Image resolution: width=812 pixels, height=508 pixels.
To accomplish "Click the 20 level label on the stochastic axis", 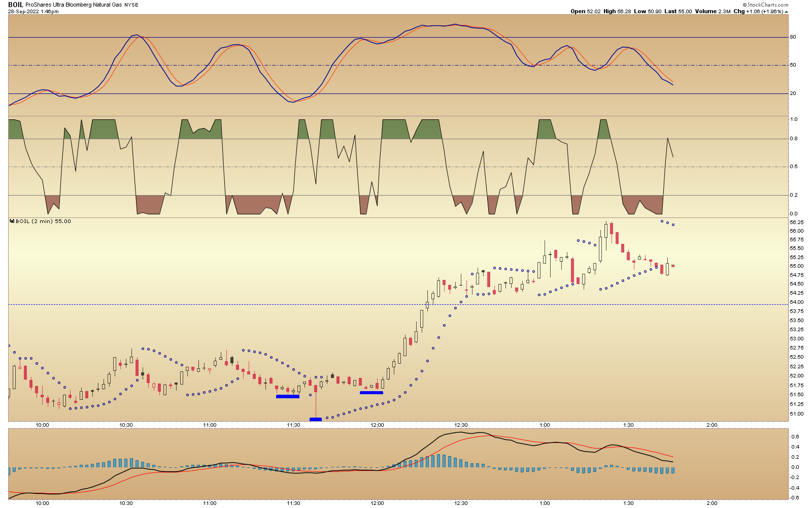I will pyautogui.click(x=793, y=93).
